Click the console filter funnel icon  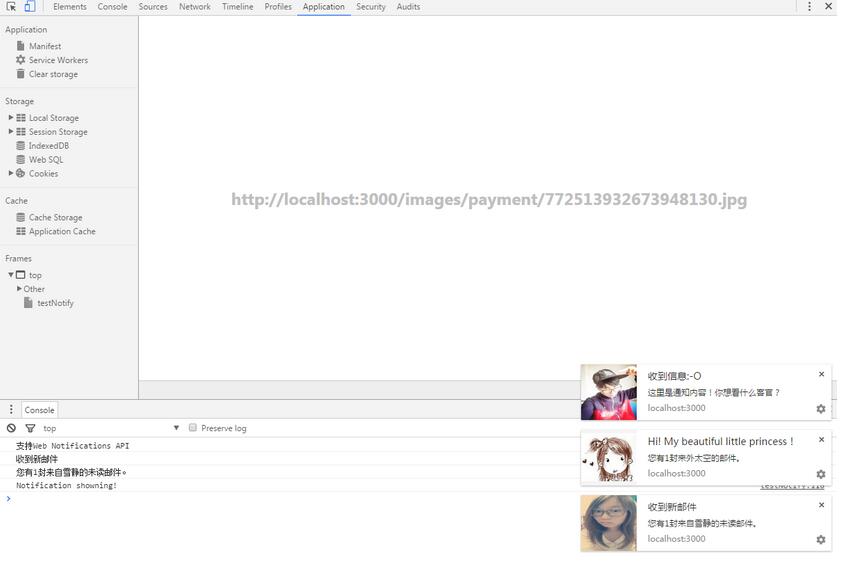[29, 428]
